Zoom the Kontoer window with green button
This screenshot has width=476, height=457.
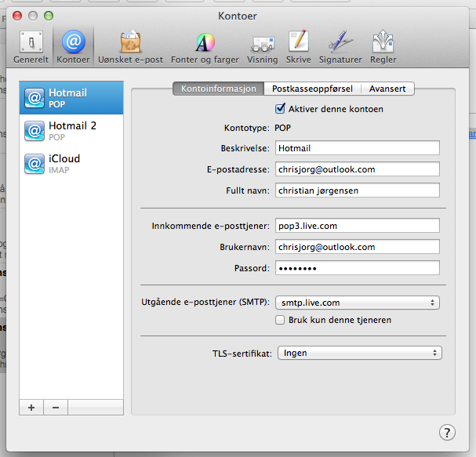tap(49, 16)
